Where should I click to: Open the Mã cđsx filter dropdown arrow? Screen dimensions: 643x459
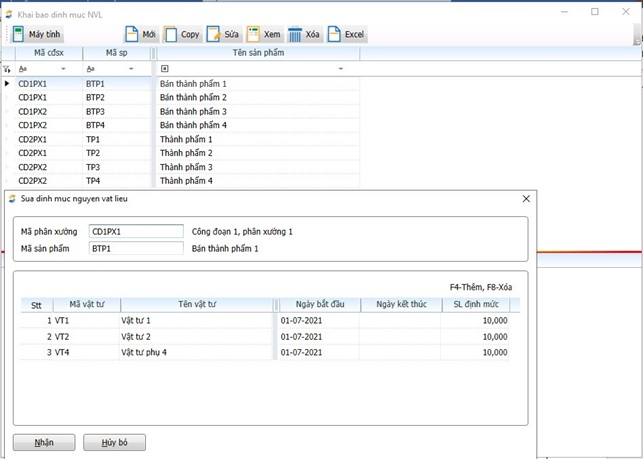click(64, 69)
